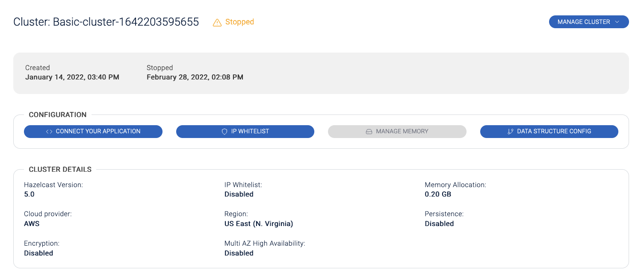Click the memory chip icon on Manage Memory
This screenshot has height=279, width=644.
point(369,132)
